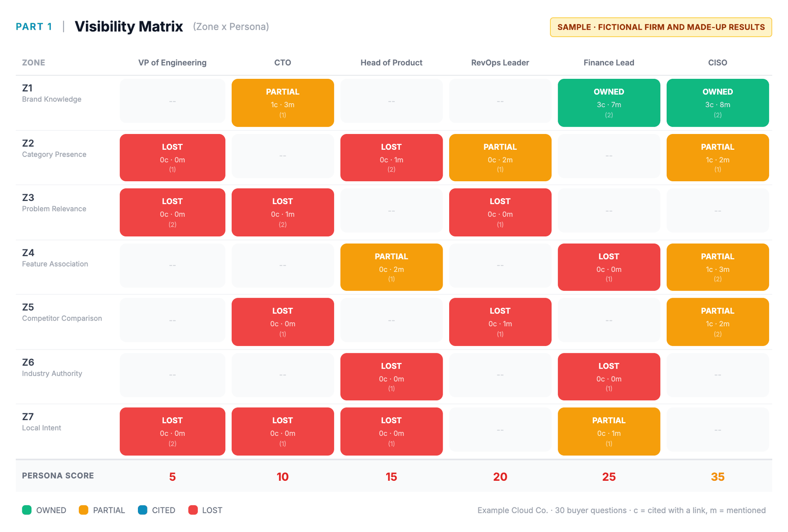
Task: Open the CISO PARTIAL cell in Competitor Comparison
Action: pyautogui.click(x=718, y=322)
